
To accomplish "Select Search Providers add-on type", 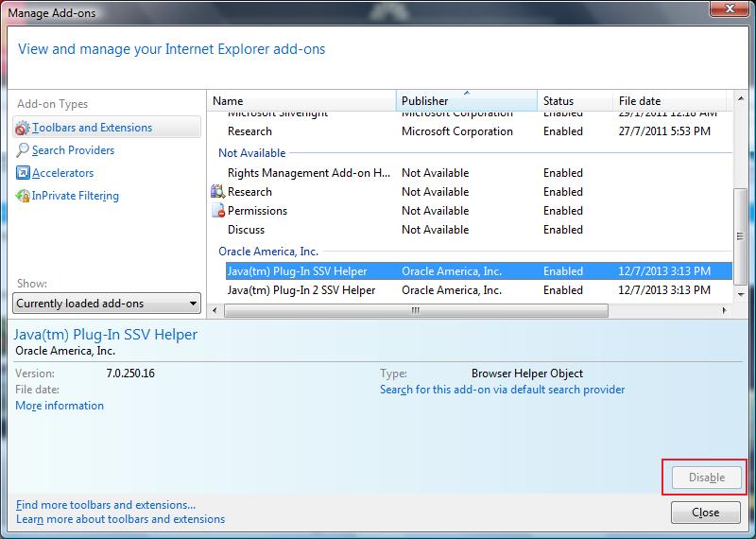I will [73, 150].
